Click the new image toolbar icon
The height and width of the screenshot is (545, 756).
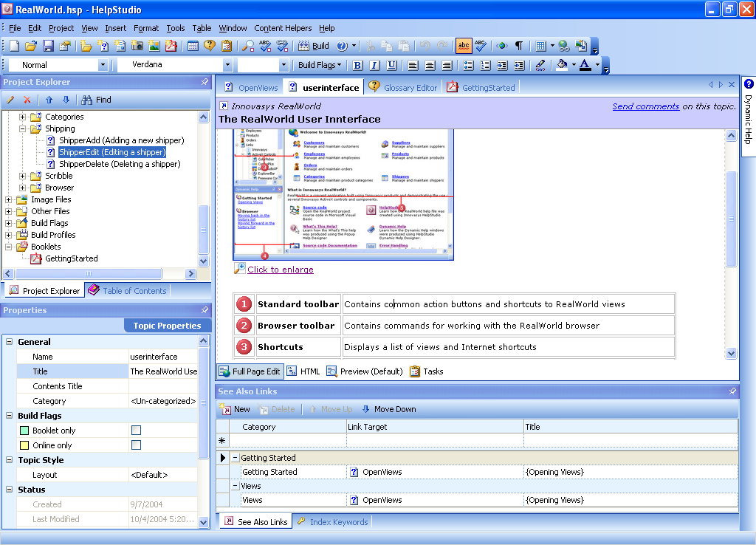point(154,46)
